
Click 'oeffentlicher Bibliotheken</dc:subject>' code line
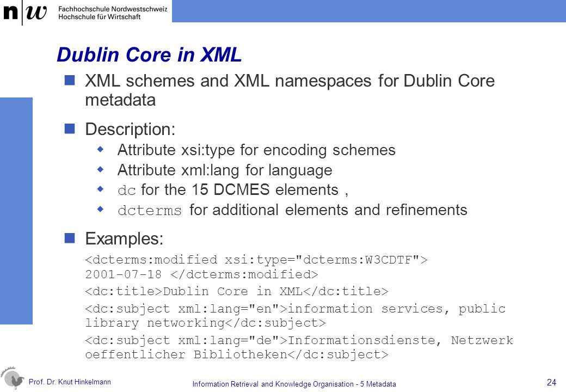(237, 354)
